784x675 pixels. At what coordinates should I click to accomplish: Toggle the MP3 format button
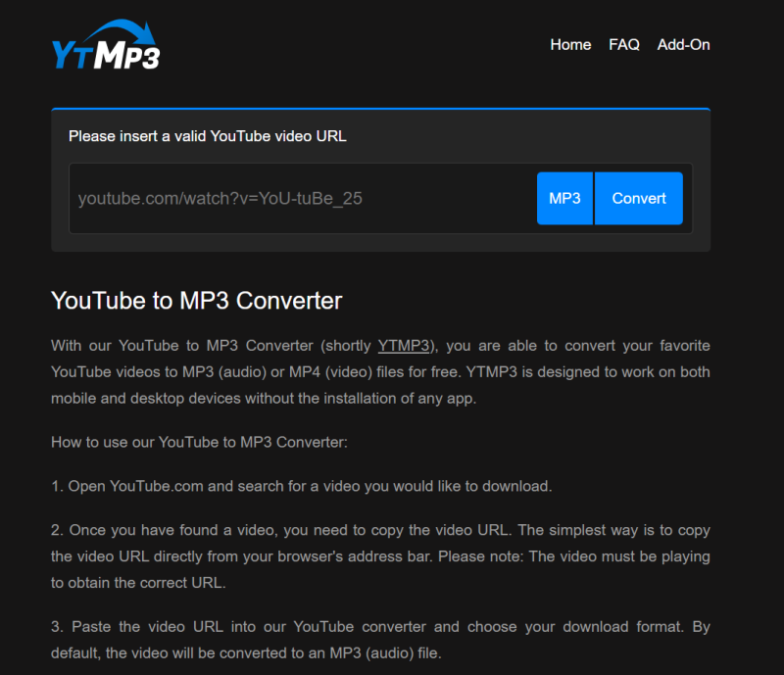[564, 198]
